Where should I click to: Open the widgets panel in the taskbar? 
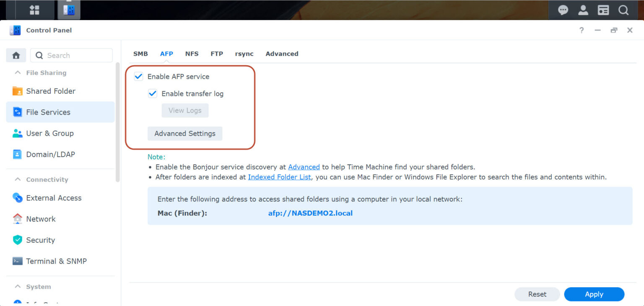[x=34, y=10]
